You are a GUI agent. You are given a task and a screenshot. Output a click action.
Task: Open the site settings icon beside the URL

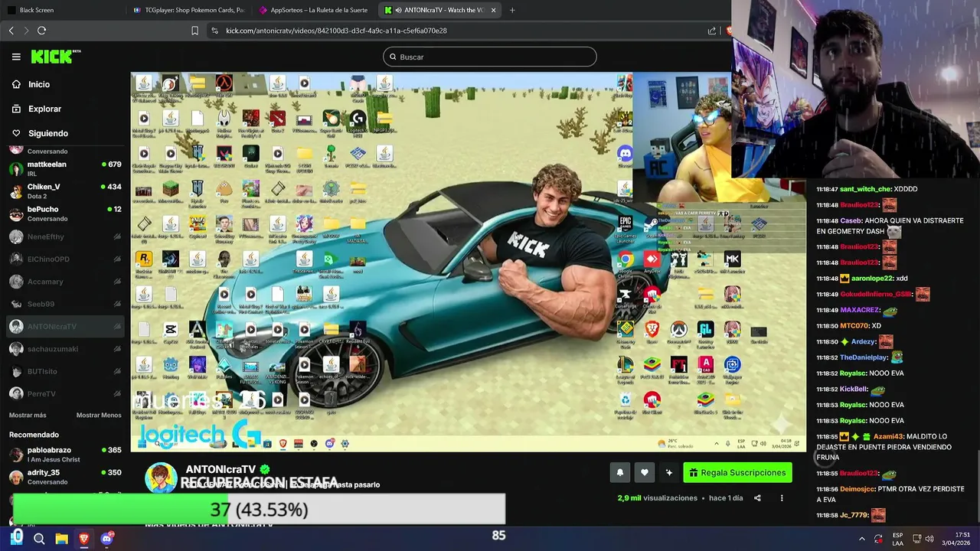214,31
